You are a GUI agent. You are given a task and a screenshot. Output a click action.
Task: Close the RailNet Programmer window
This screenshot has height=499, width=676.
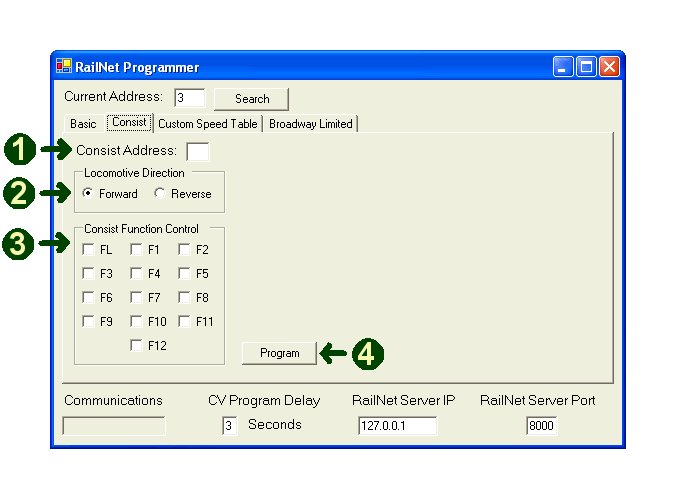609,67
